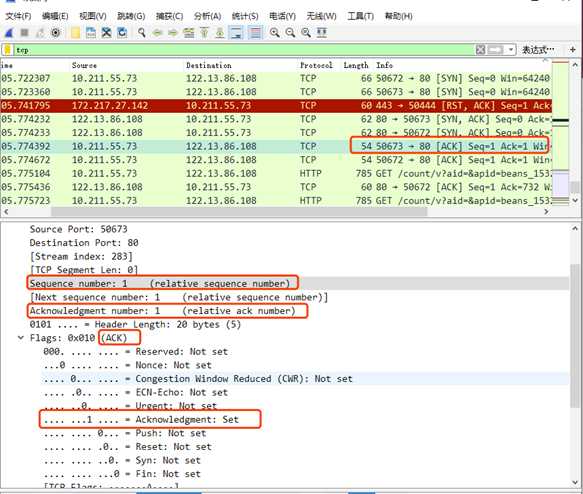The image size is (583, 494).
Task: Select the Congestion Window Reduced flag line
Action: tap(198, 379)
